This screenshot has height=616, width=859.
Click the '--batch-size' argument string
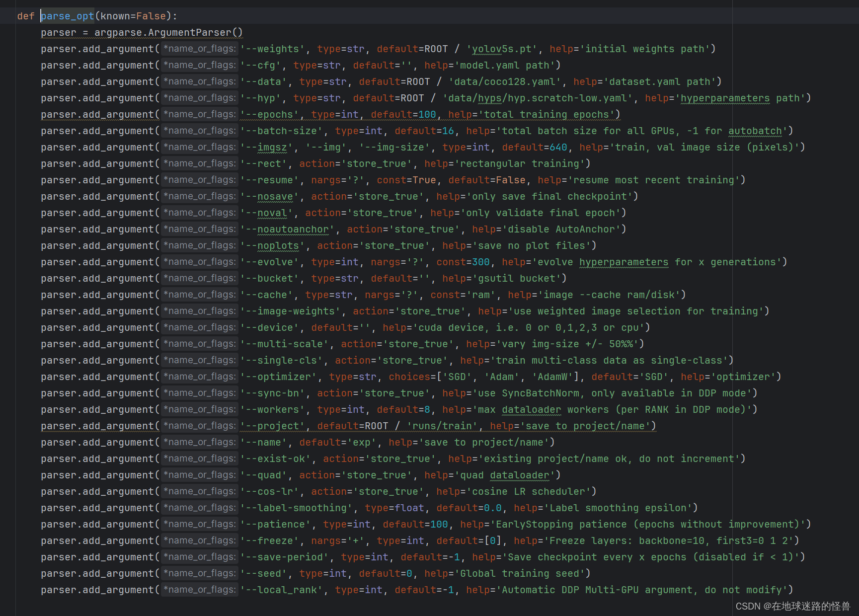coord(282,131)
